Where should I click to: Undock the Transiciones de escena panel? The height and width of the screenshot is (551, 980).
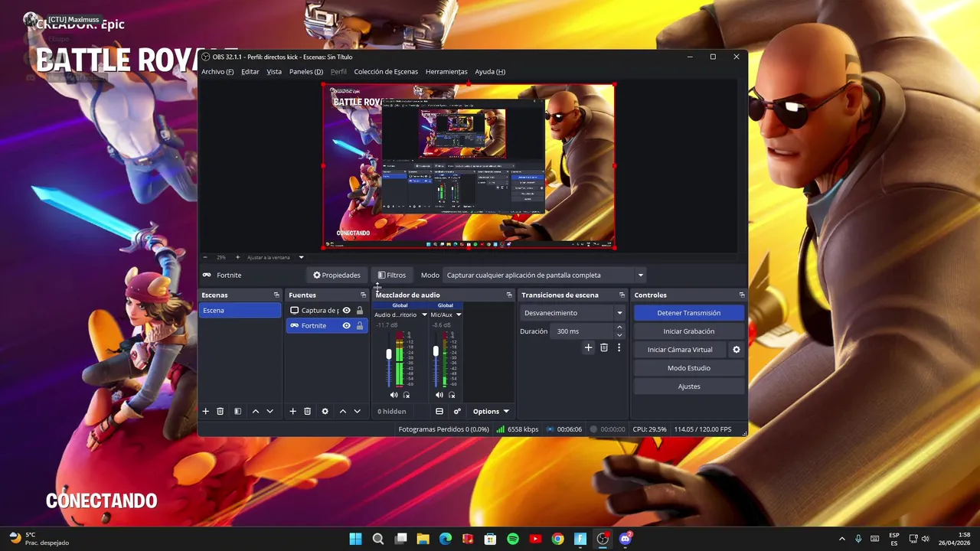tap(622, 295)
